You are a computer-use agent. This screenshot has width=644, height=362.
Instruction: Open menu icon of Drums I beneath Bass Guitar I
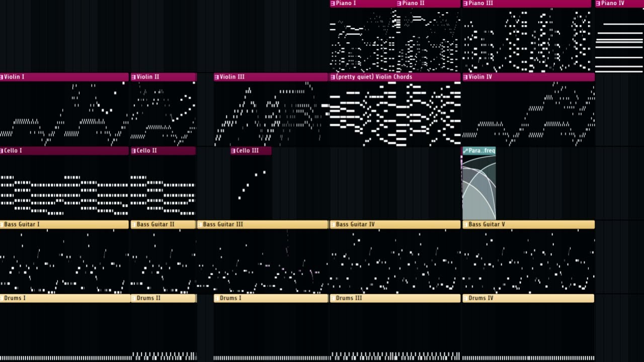pos(2,298)
